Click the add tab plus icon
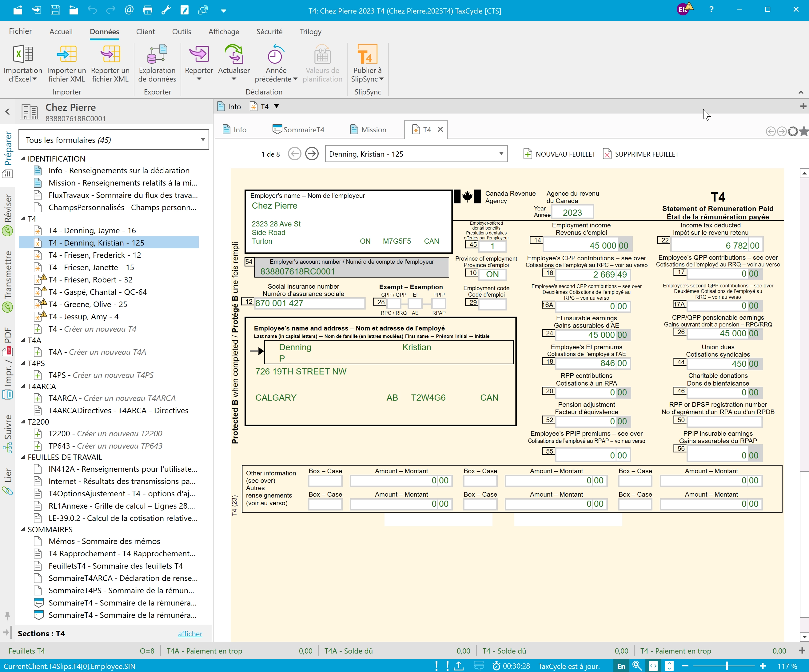This screenshot has height=672, width=809. point(803,106)
